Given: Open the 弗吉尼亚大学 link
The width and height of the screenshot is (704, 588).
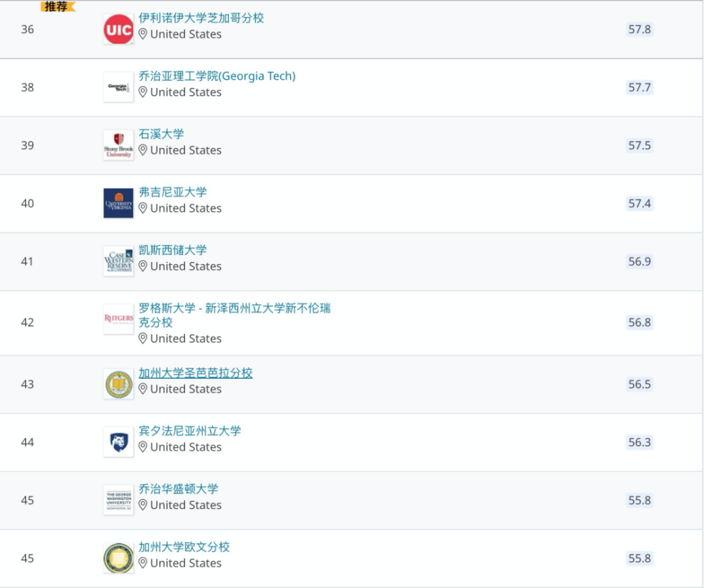Looking at the screenshot, I should coord(172,192).
